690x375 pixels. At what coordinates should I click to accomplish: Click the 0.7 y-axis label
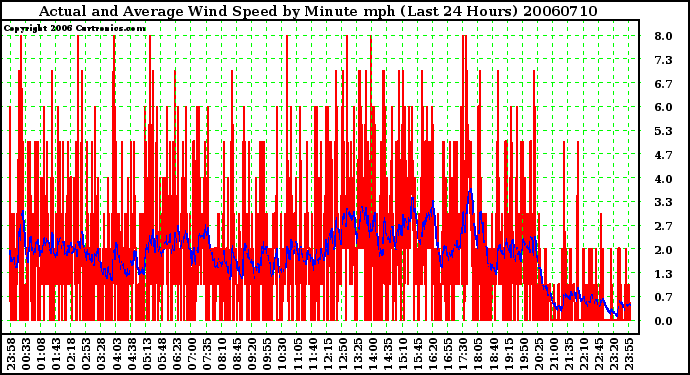point(663,298)
